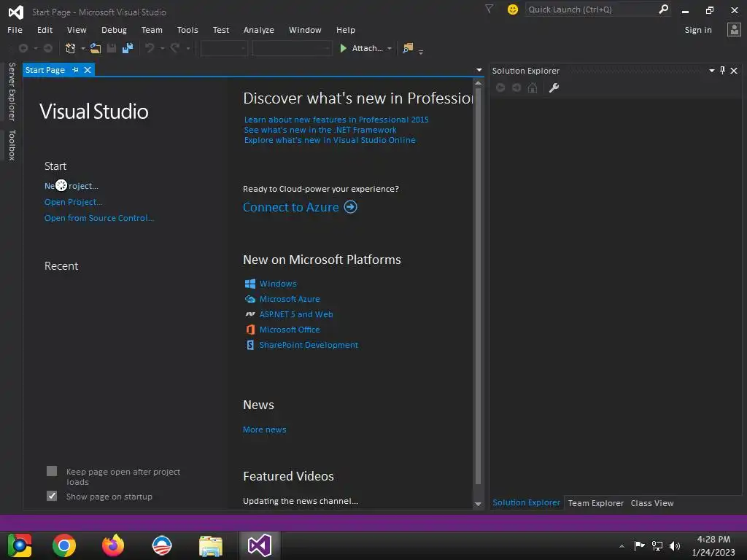
Task: Click the Navigate Forward toolbar icon
Action: (x=48, y=48)
